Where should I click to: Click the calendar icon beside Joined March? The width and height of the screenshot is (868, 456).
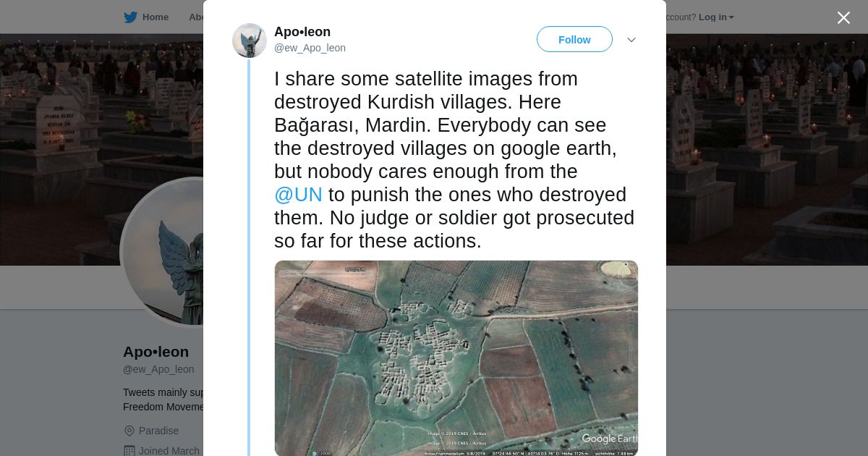tap(129, 451)
